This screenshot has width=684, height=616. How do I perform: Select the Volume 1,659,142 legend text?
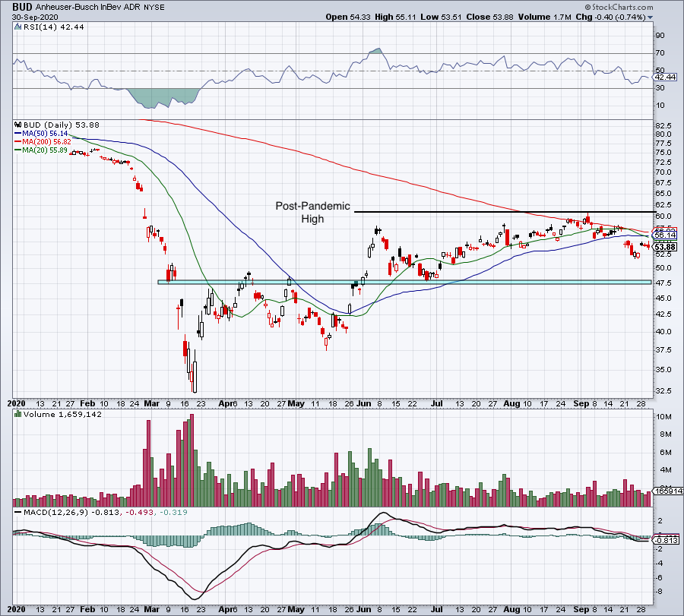[x=62, y=414]
